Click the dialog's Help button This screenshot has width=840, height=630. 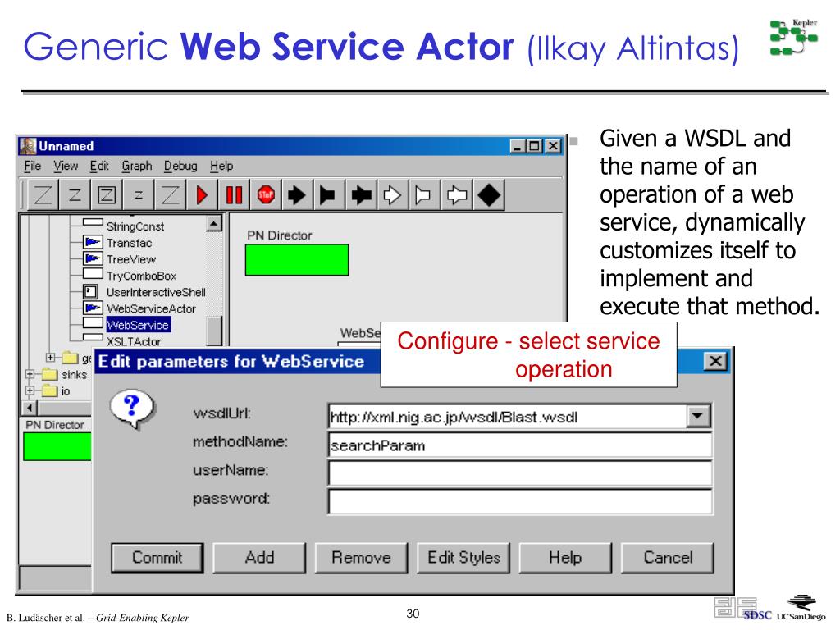point(566,558)
